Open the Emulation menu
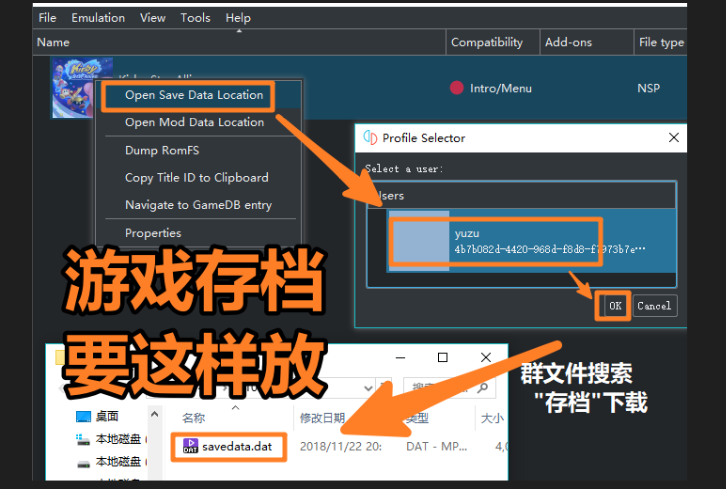Screen dimensions: 726x489 click(x=98, y=18)
